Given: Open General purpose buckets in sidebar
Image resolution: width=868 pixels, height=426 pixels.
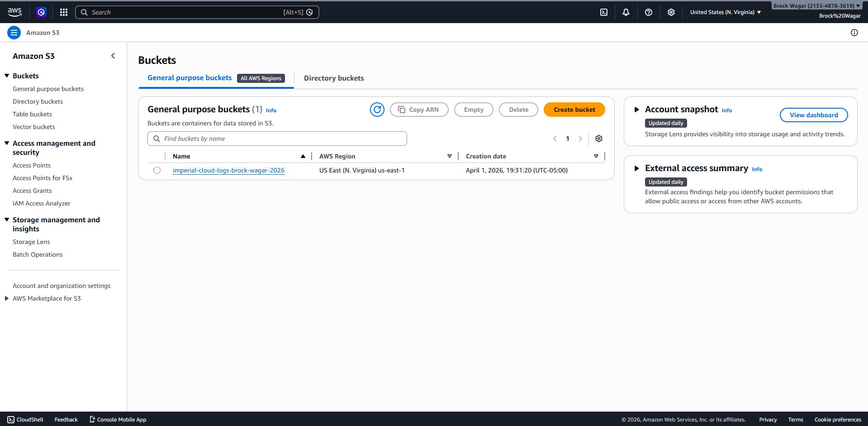Looking at the screenshot, I should [x=48, y=89].
